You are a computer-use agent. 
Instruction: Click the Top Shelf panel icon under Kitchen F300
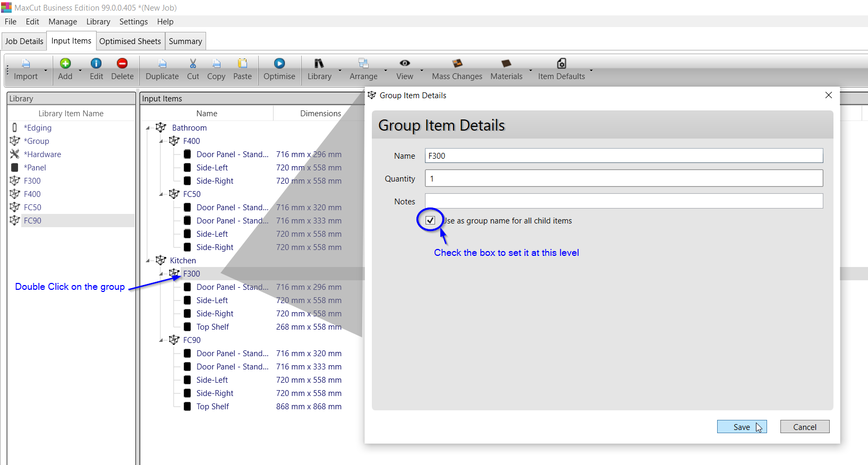tap(188, 327)
